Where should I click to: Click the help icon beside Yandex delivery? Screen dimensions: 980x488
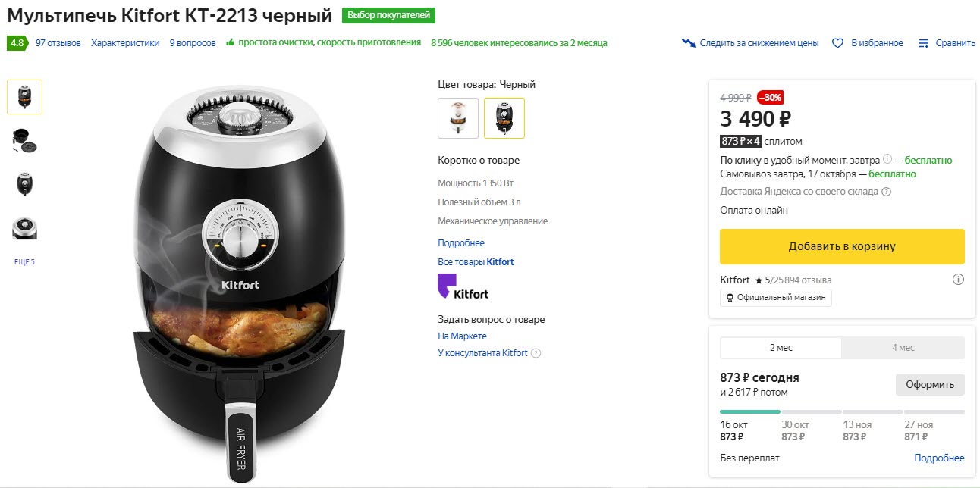coord(887,192)
